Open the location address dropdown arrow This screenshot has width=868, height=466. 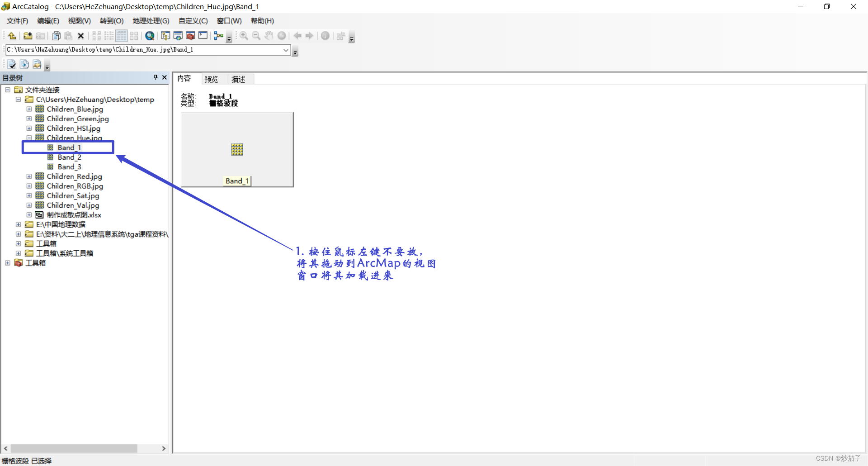(x=286, y=50)
